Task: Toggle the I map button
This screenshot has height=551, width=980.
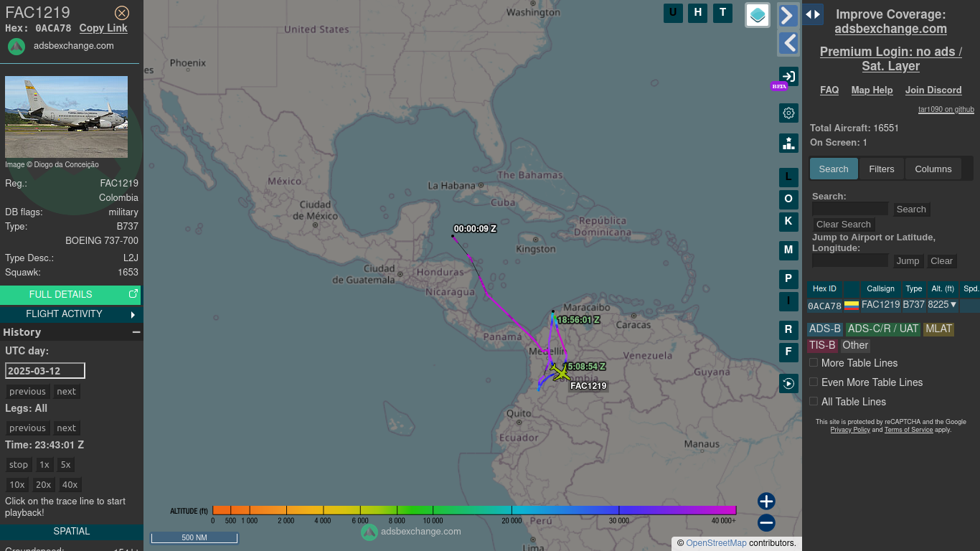Action: point(788,301)
